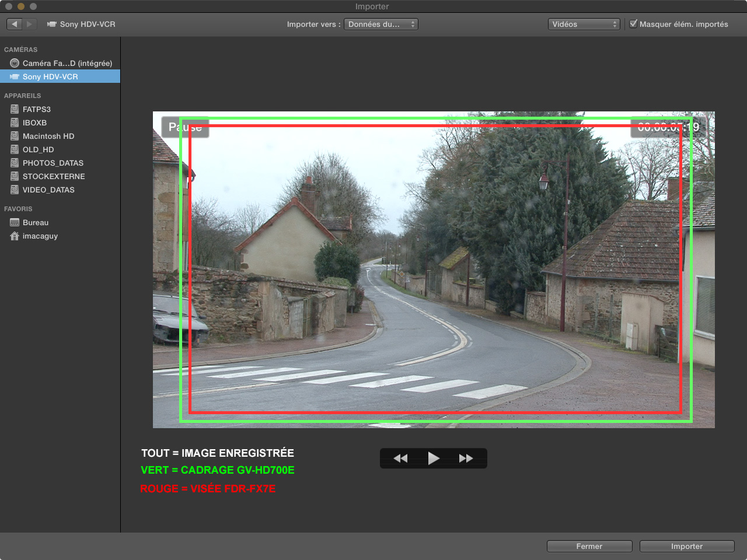Select the built-in Caméra (intégrée) source
The width and height of the screenshot is (747, 560).
pyautogui.click(x=67, y=63)
